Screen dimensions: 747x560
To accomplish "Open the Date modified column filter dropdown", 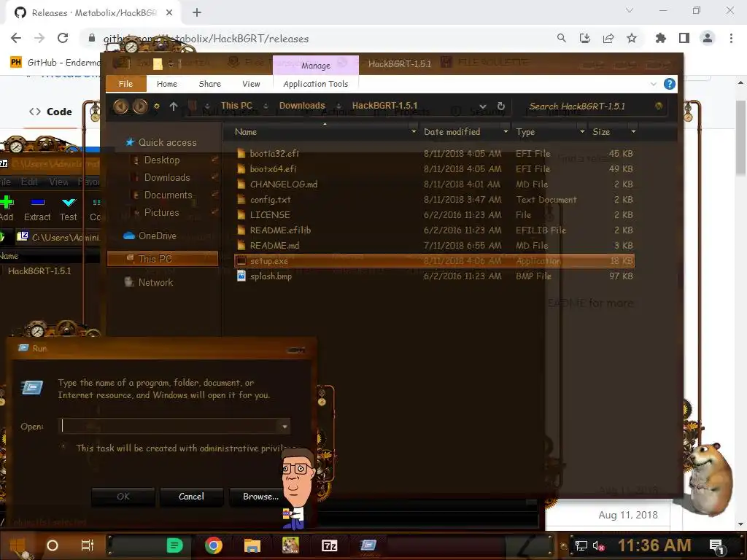I will (x=506, y=131).
